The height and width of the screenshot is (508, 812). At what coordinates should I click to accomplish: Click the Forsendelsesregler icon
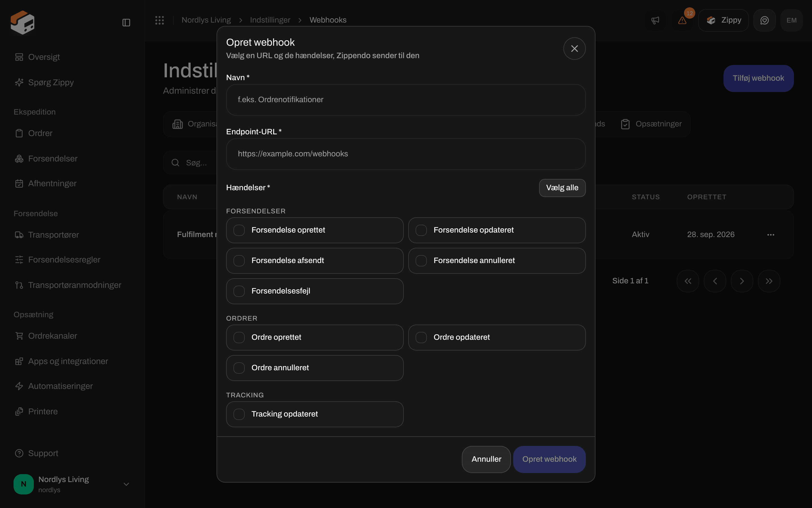click(x=19, y=260)
